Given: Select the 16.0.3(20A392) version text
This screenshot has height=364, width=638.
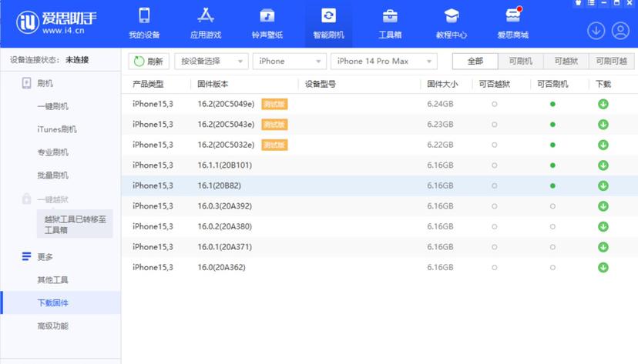Looking at the screenshot, I should 224,206.
